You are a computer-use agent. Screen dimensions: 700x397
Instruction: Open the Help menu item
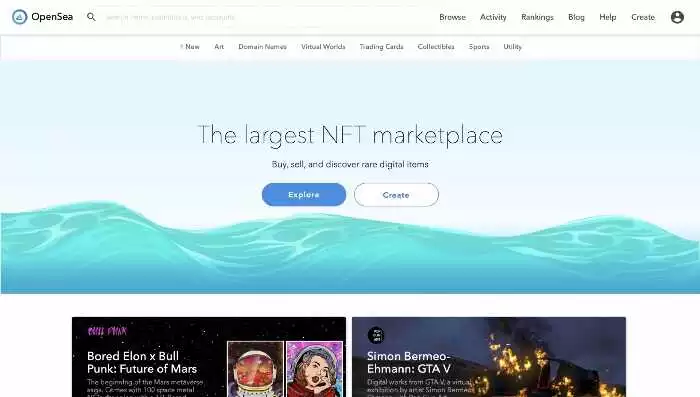pos(608,17)
